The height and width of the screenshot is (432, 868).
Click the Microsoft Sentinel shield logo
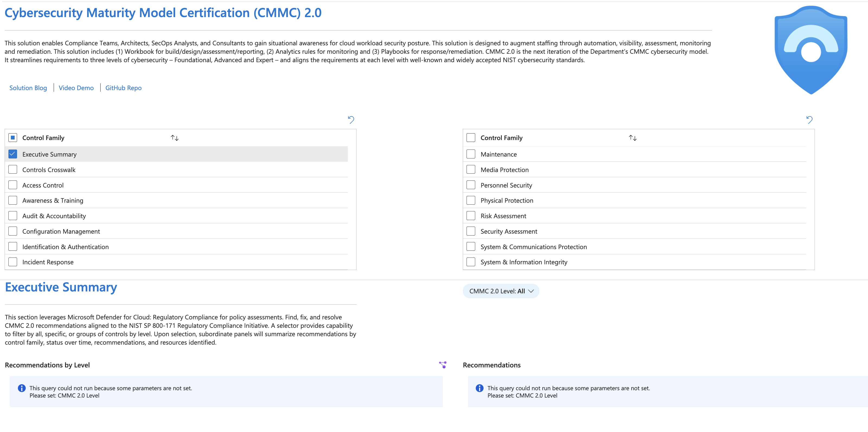pos(811,50)
